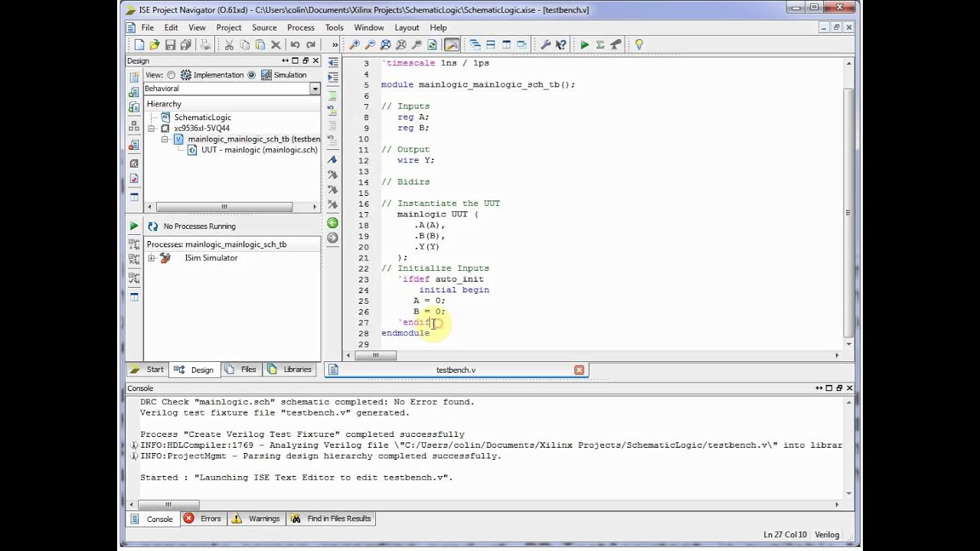Save the file with the floppy icon
Viewport: 980px width, 551px height.
click(170, 45)
